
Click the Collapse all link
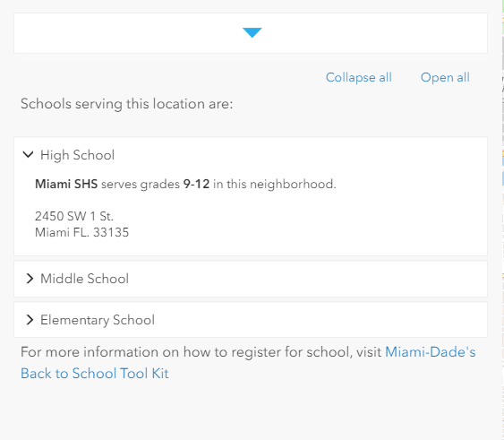pyautogui.click(x=359, y=78)
